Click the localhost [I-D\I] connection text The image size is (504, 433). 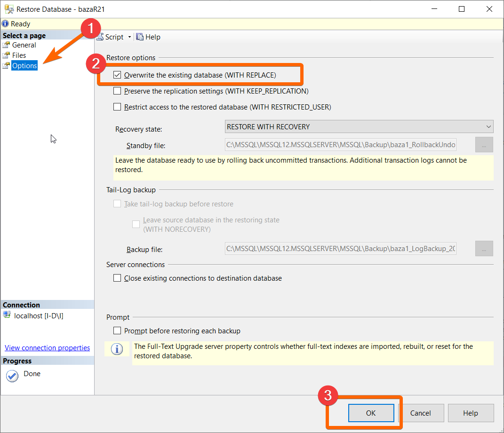(39, 316)
